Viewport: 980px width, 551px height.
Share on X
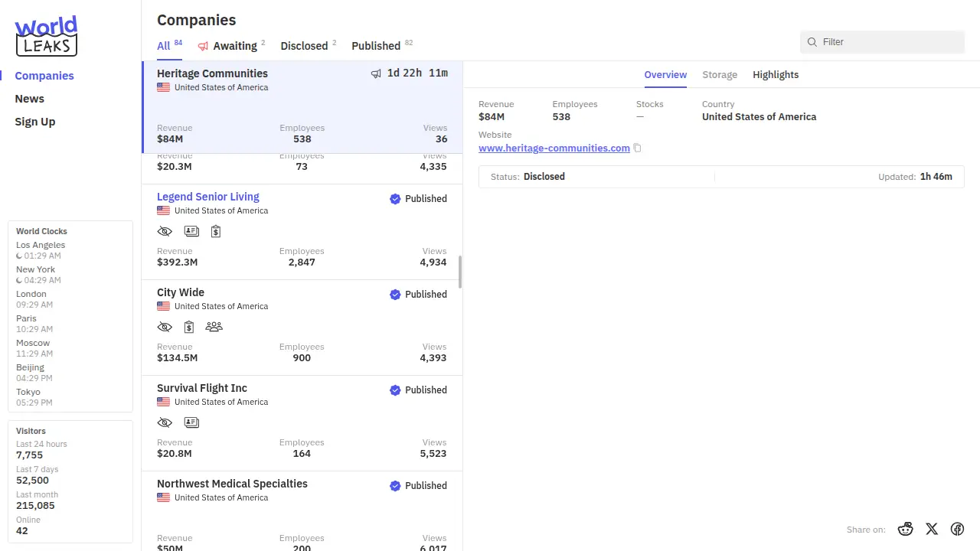click(x=932, y=529)
